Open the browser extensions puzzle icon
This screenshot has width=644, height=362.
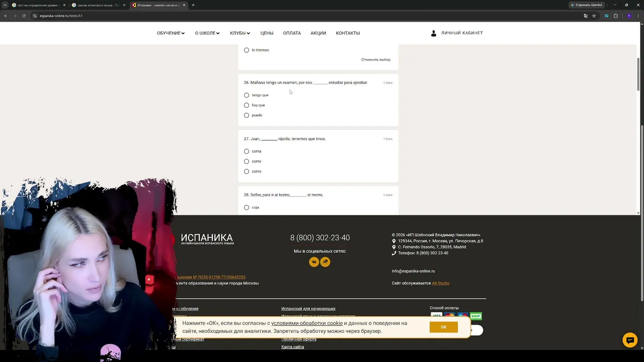(x=615, y=16)
